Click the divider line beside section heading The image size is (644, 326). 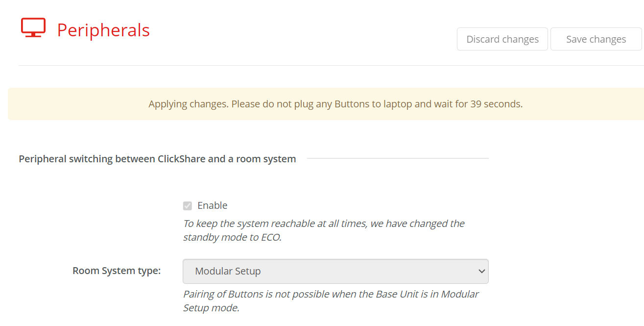(x=398, y=158)
